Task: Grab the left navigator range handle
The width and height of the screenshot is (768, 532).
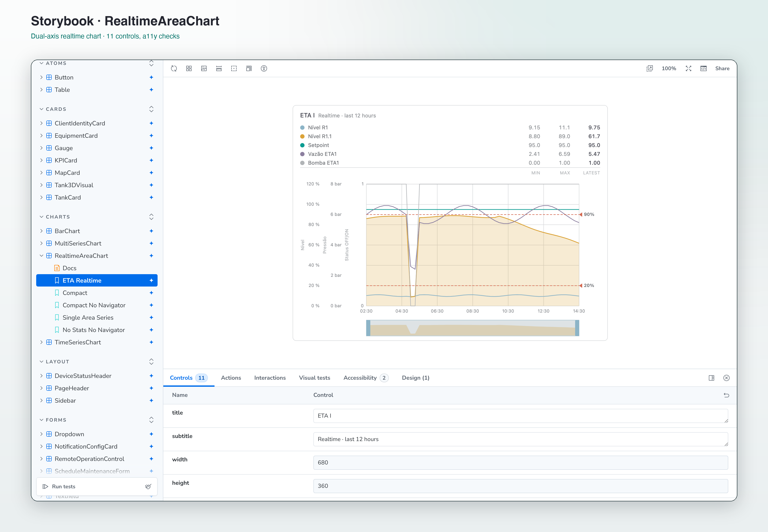Action: [x=368, y=328]
